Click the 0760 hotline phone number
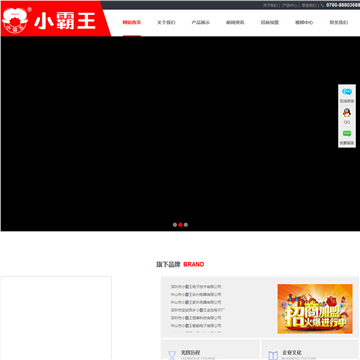Viewport: 360px width, 360px height. coord(343,5)
